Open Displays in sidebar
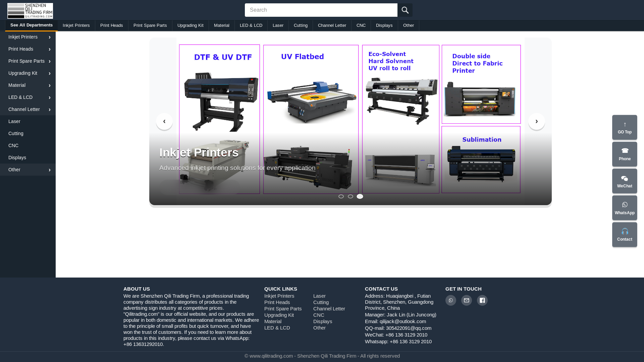644x362 pixels. coord(28,158)
